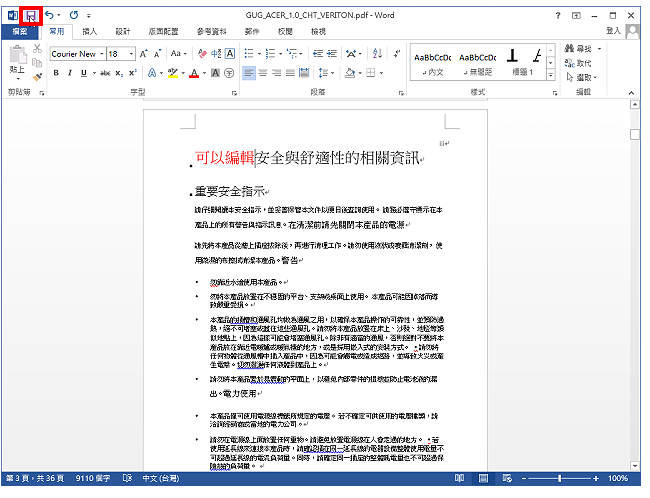The height and width of the screenshot is (498, 650).
Task: Switch to web layout view in status bar
Action: click(x=507, y=478)
